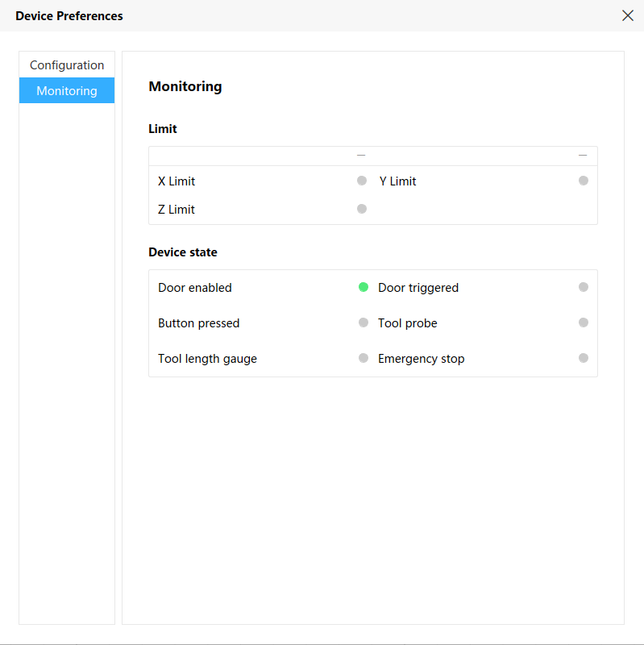The width and height of the screenshot is (644, 645).
Task: Switch to the Configuration tab
Action: coord(66,64)
